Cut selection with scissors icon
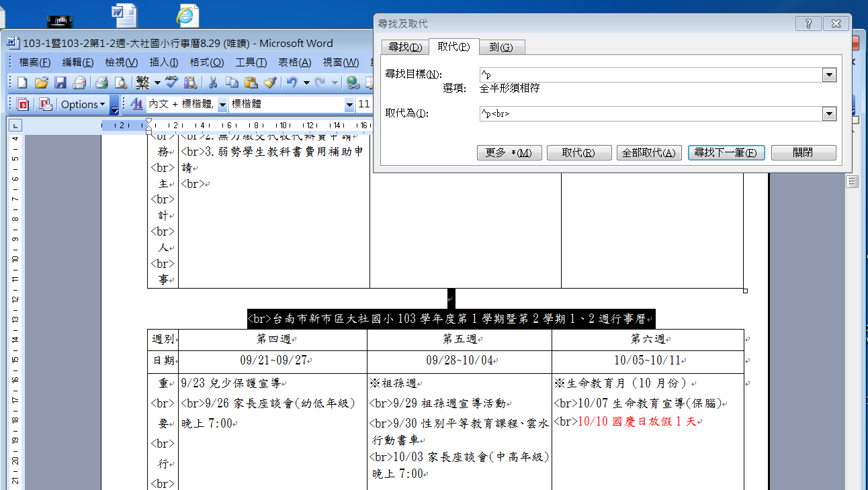This screenshot has width=868, height=490. tap(212, 83)
